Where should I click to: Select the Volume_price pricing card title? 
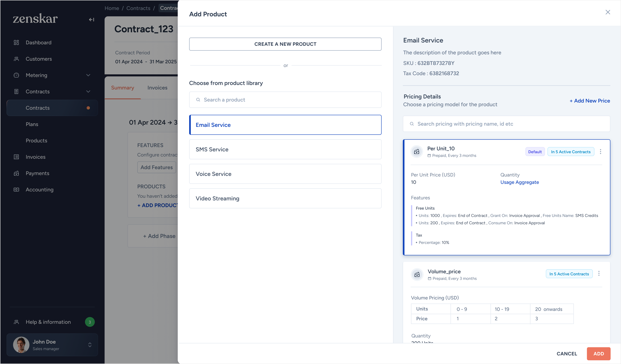coord(444,271)
